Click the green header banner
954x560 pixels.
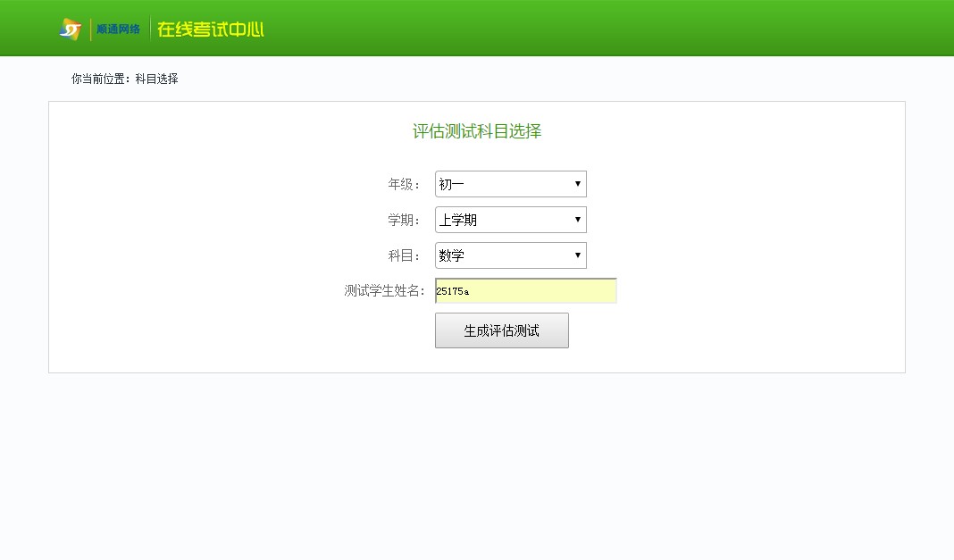(x=625, y=28)
